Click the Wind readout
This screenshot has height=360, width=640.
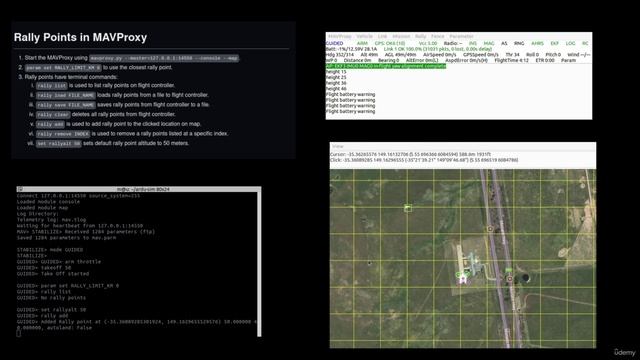579,55
